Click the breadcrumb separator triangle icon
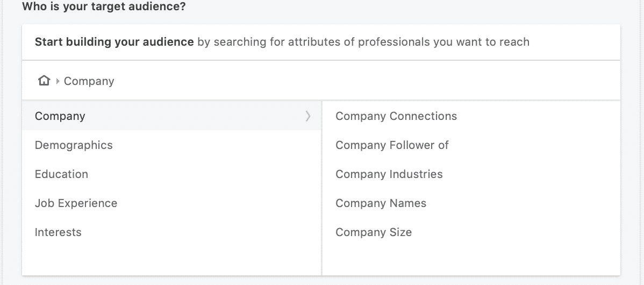 58,81
